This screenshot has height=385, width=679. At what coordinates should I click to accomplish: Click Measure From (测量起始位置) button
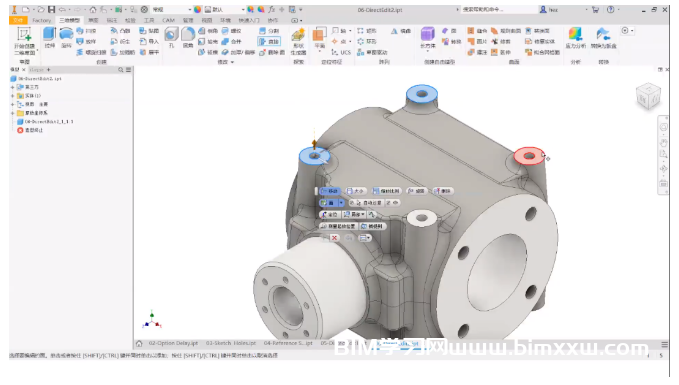tap(338, 226)
